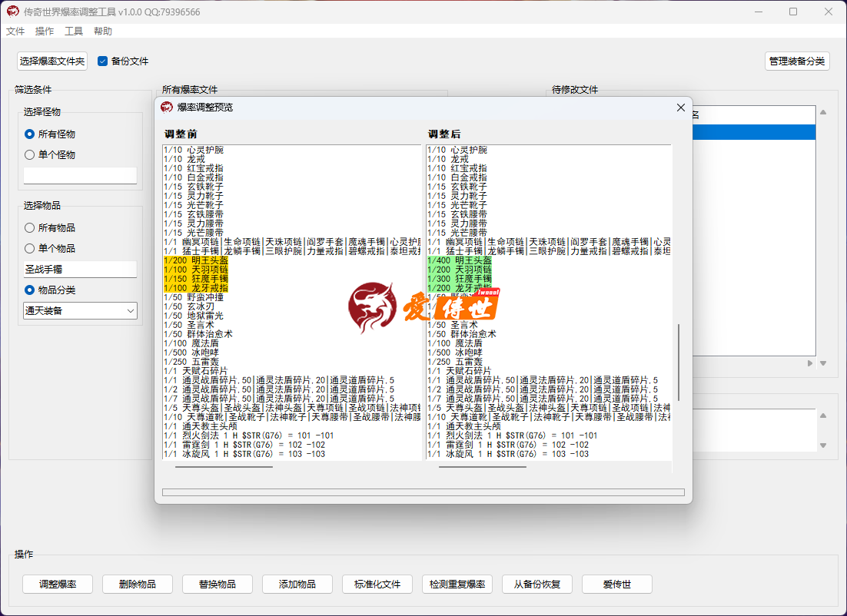Choose the 所有物品 radio option
Viewport: 847px width, 616px height.
coord(30,227)
